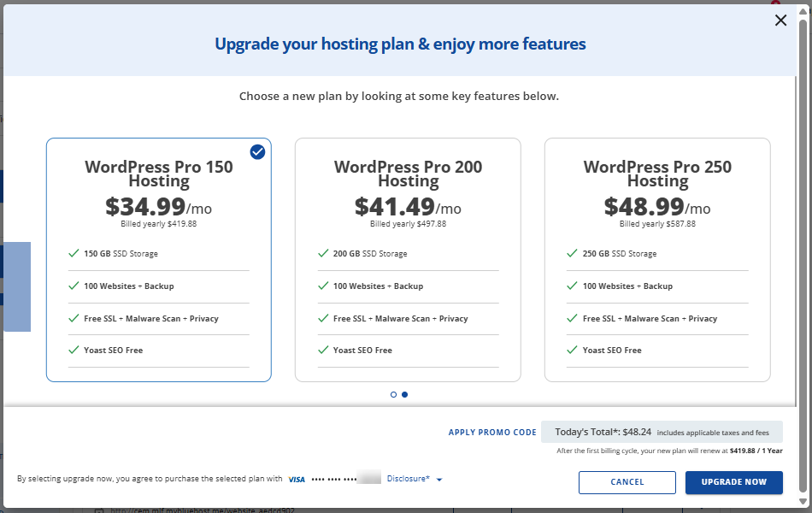
Task: Click the blue checkmark on WordPress Pro 150
Action: click(x=257, y=152)
